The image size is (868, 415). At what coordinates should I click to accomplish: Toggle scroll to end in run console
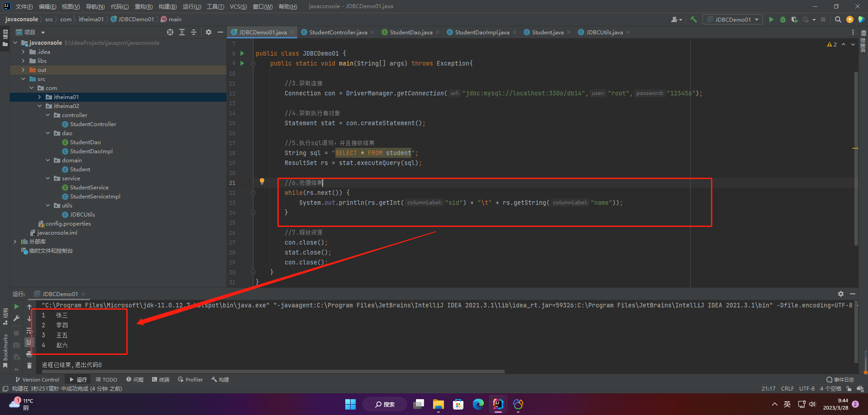coord(29,342)
